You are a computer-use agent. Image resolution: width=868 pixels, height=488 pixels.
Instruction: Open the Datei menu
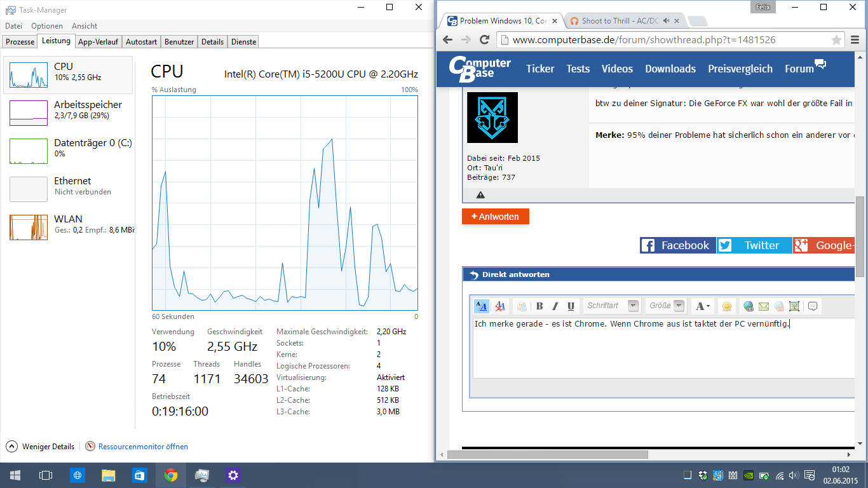[x=13, y=26]
